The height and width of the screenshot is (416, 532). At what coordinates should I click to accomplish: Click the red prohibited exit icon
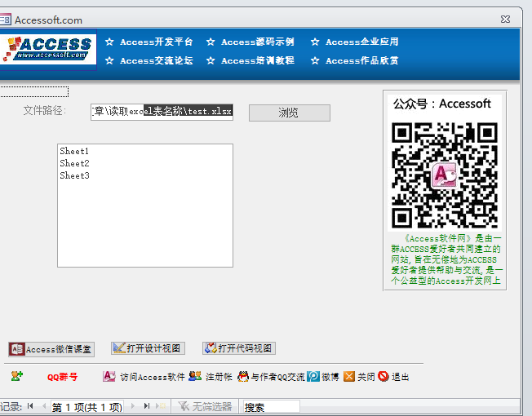(x=383, y=376)
